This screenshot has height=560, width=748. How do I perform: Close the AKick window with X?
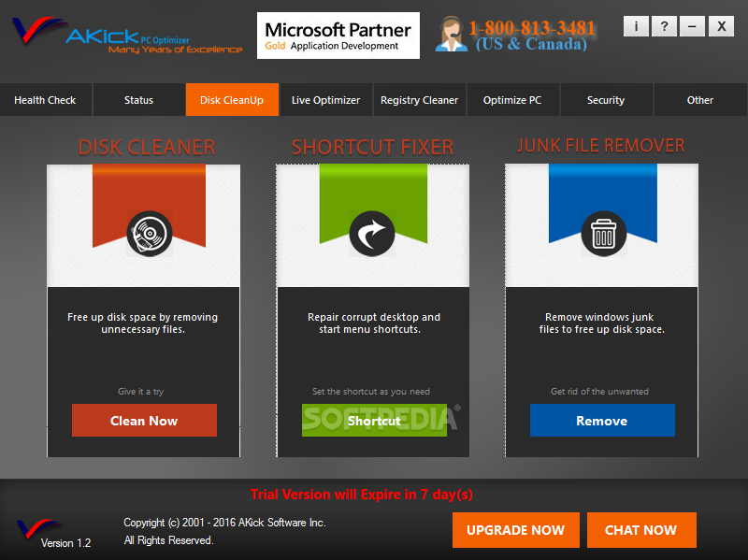point(721,26)
